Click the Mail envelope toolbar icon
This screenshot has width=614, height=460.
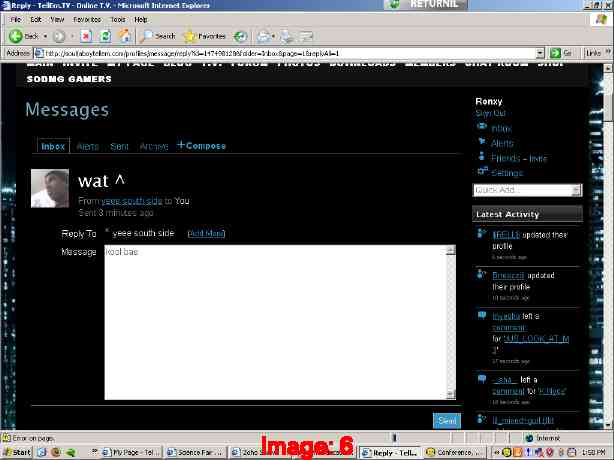[x=264, y=36]
